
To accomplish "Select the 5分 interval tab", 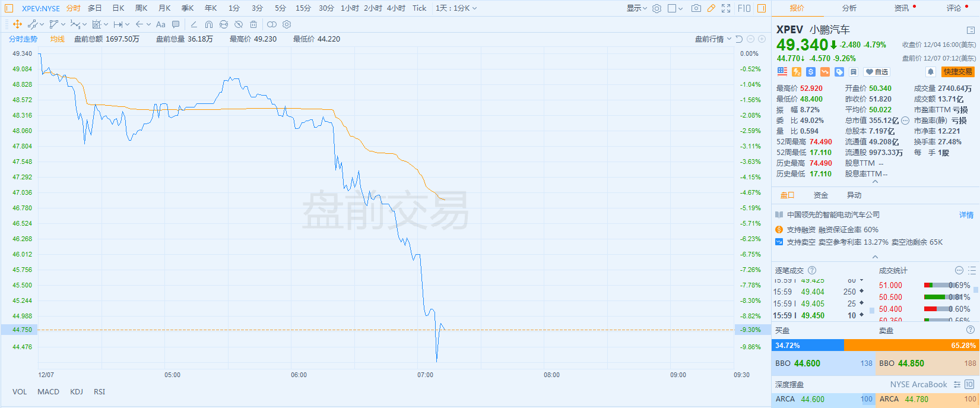I will tap(280, 8).
